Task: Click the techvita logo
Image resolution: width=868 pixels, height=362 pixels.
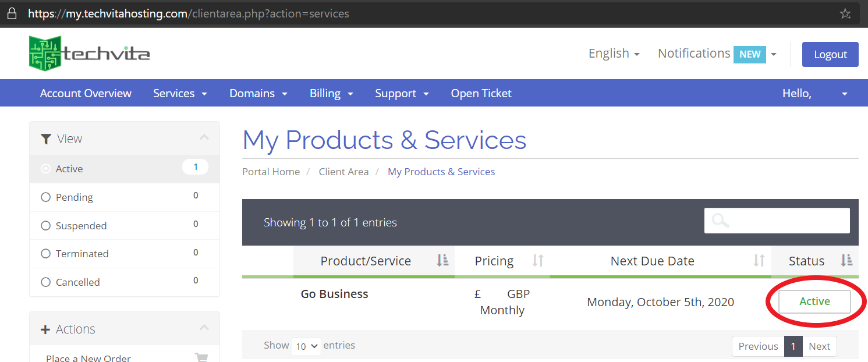Action: tap(87, 52)
